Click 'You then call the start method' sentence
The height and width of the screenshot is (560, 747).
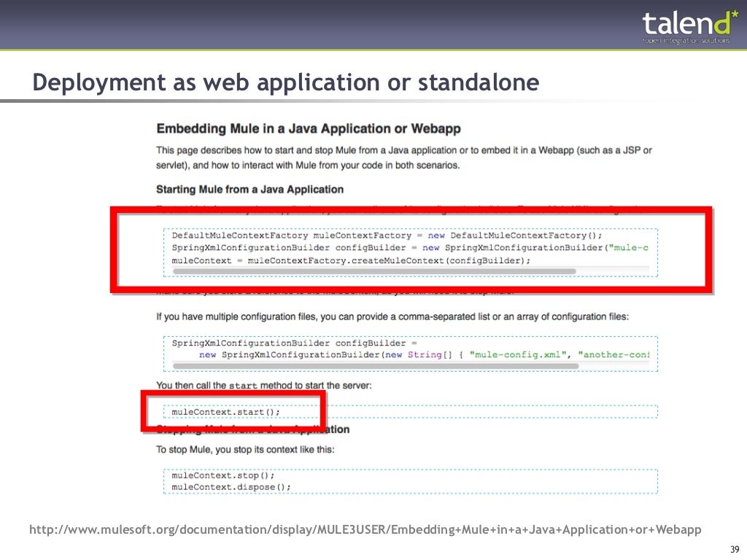pyautogui.click(x=264, y=385)
